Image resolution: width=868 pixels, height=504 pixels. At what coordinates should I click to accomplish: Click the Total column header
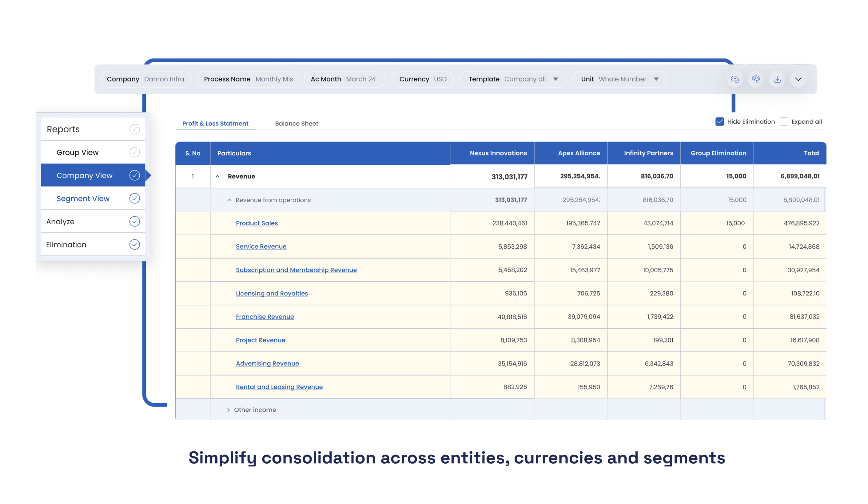coord(811,153)
